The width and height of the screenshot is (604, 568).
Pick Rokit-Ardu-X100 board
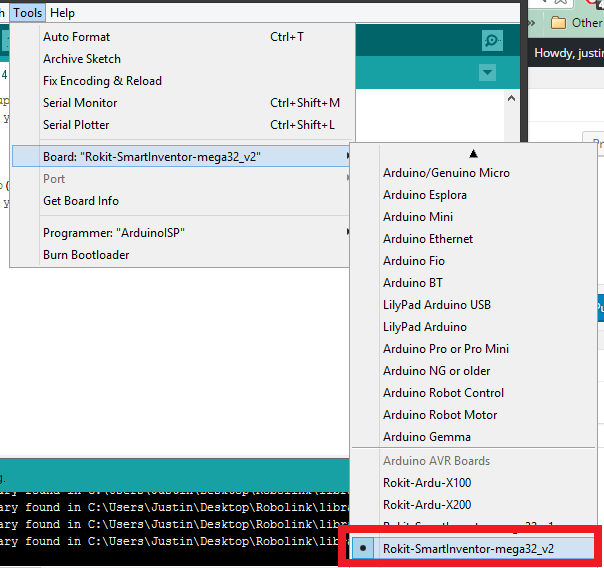(x=473, y=483)
